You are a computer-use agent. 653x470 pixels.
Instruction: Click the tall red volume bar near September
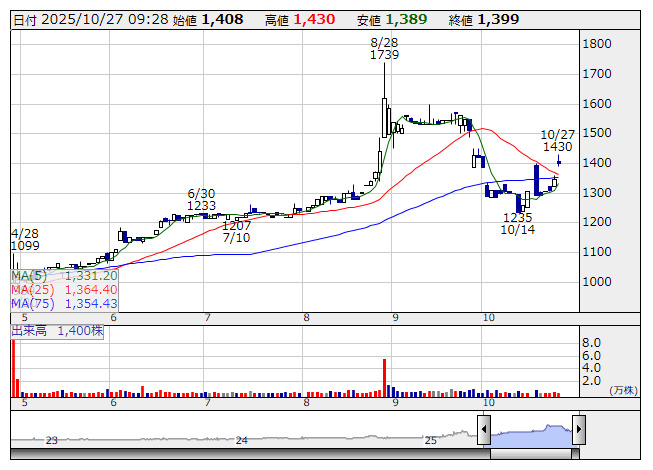click(x=384, y=378)
